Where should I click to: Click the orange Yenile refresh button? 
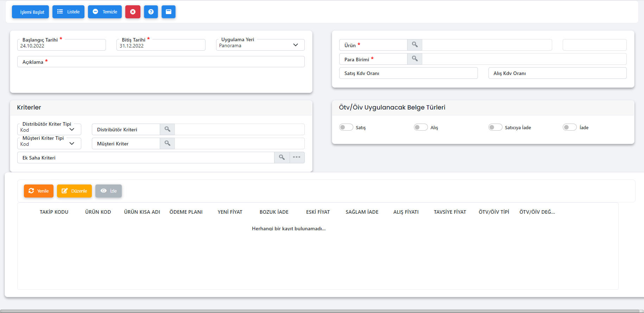[x=39, y=191]
